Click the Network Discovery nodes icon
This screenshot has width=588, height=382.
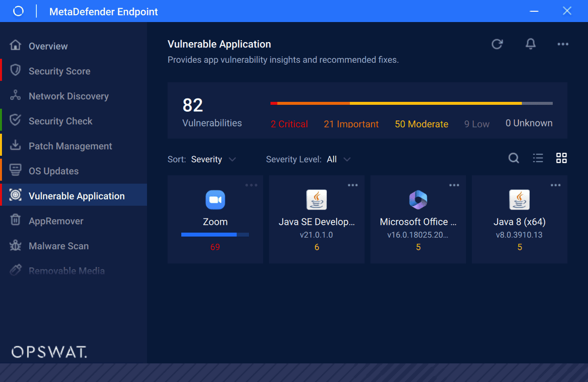tap(16, 95)
